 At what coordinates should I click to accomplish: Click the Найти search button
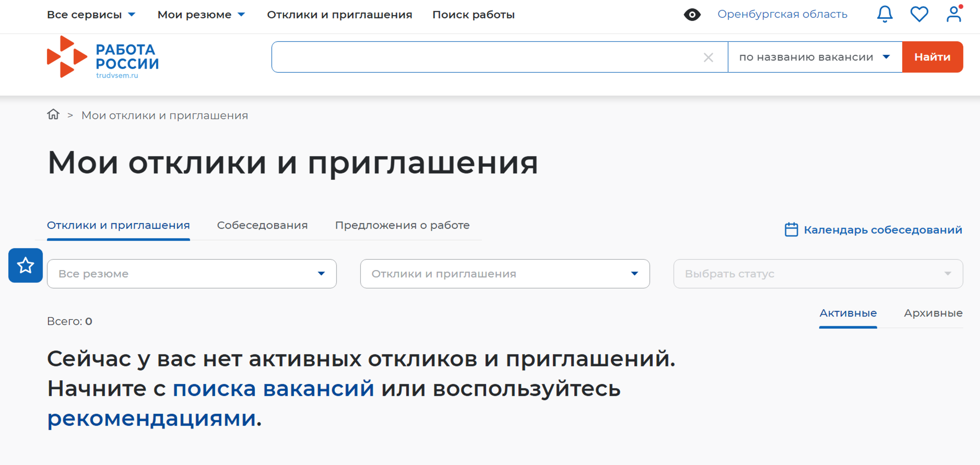(x=932, y=57)
